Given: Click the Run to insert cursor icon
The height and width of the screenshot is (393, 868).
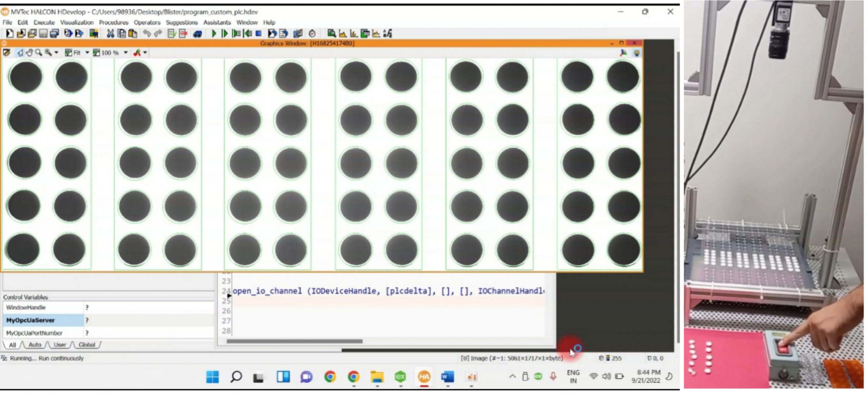Looking at the screenshot, I should (x=224, y=34).
